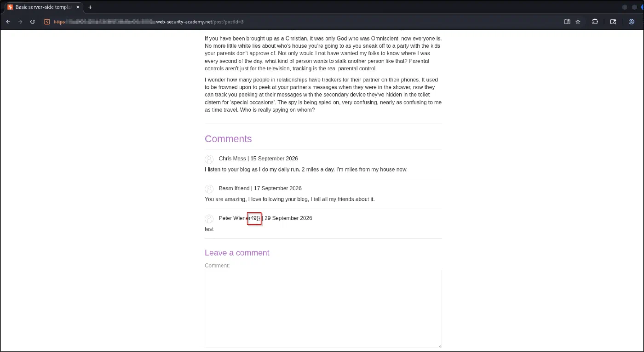Viewport: 644px width, 352px height.
Task: Click the address bar URL
Action: click(149, 22)
